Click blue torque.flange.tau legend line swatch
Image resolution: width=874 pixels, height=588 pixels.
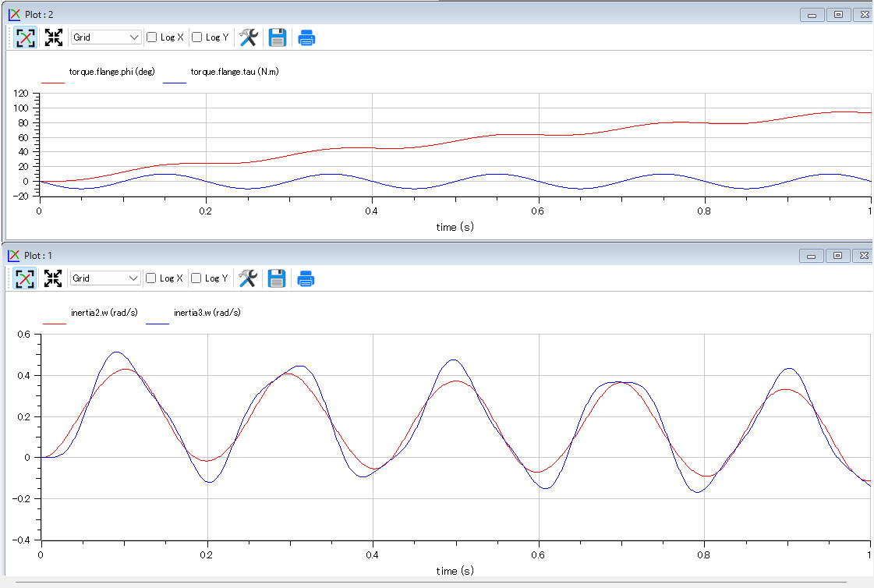(x=175, y=83)
